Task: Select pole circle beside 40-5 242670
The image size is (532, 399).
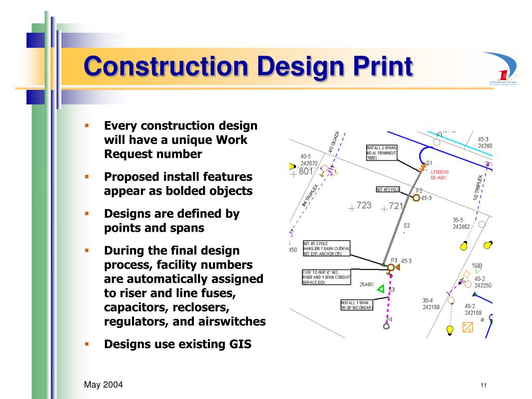Action: click(x=324, y=168)
